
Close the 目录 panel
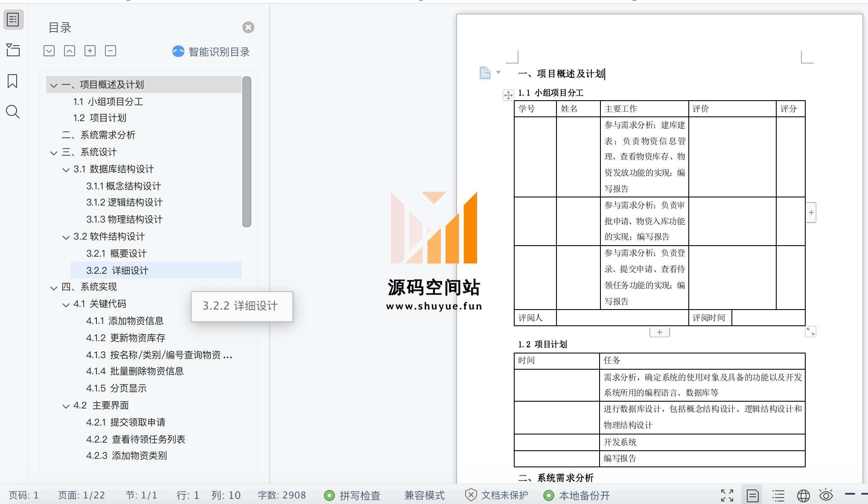[x=248, y=27]
